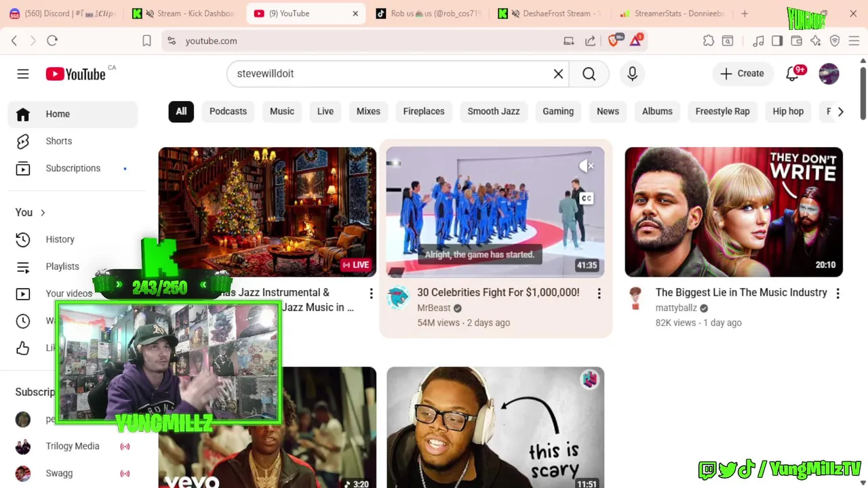Open the account avatar menu
This screenshot has height=488, width=868.
click(x=829, y=74)
